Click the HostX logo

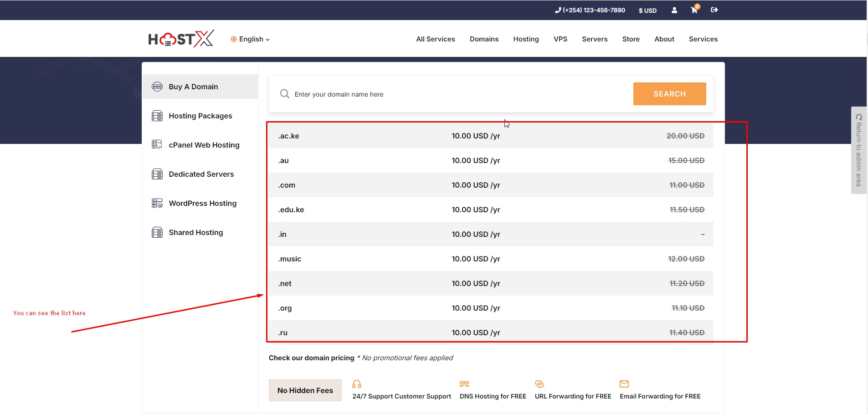click(181, 39)
